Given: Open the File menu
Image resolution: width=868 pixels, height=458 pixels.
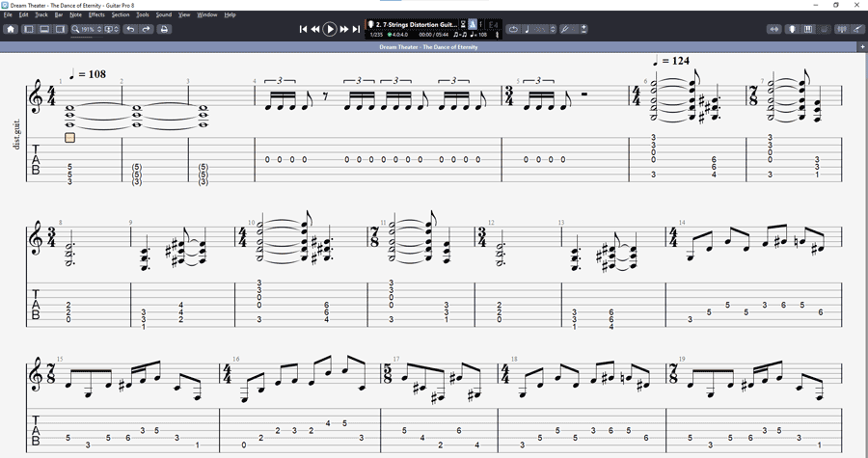Looking at the screenshot, I should 7,14.
